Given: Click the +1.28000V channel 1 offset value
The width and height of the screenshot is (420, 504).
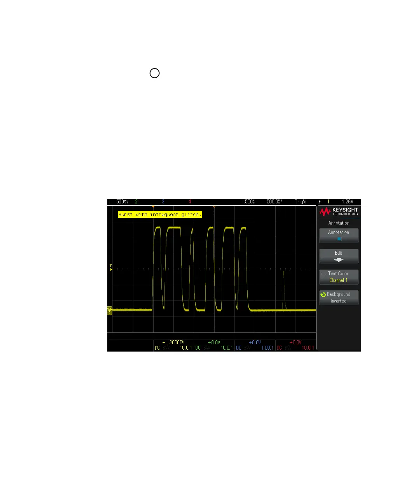Looking at the screenshot, I should [173, 343].
